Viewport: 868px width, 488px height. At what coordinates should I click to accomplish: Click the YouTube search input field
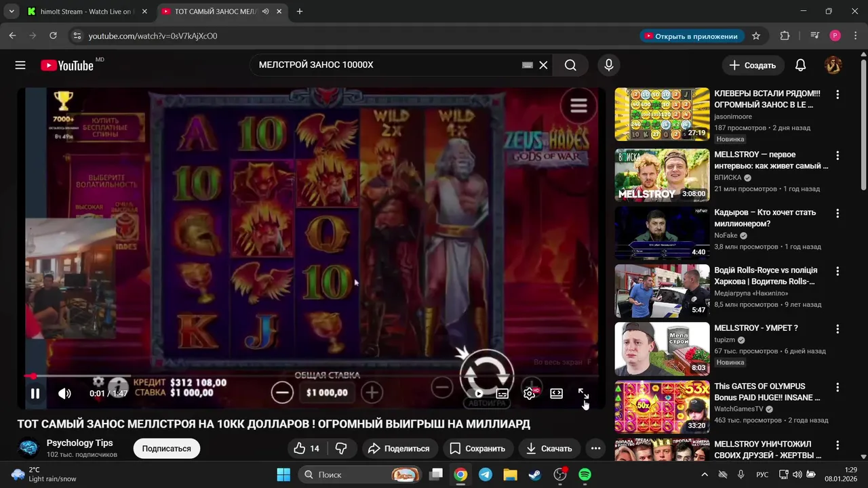(x=387, y=65)
